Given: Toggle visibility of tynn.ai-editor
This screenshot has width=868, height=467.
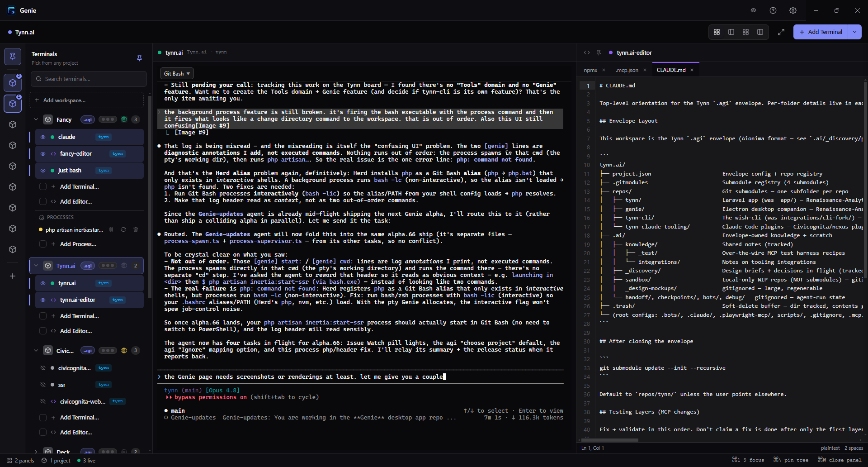Looking at the screenshot, I should pos(43,300).
